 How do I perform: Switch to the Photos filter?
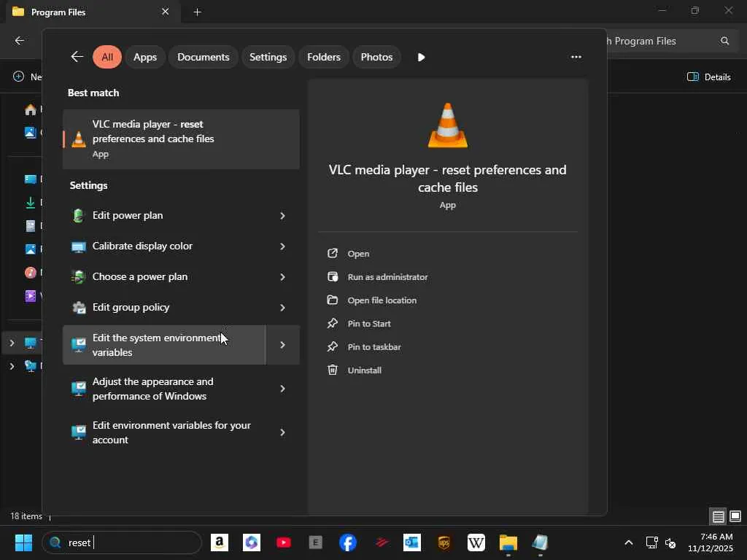[x=377, y=57]
